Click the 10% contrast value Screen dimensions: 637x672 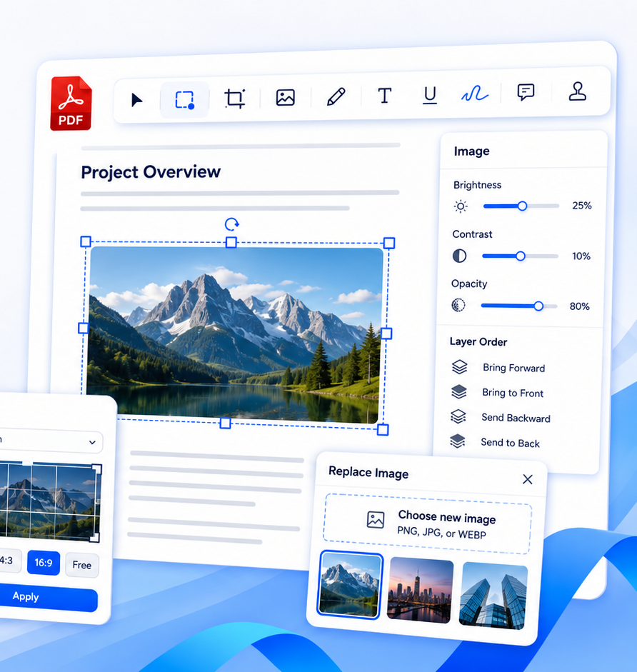(x=581, y=256)
